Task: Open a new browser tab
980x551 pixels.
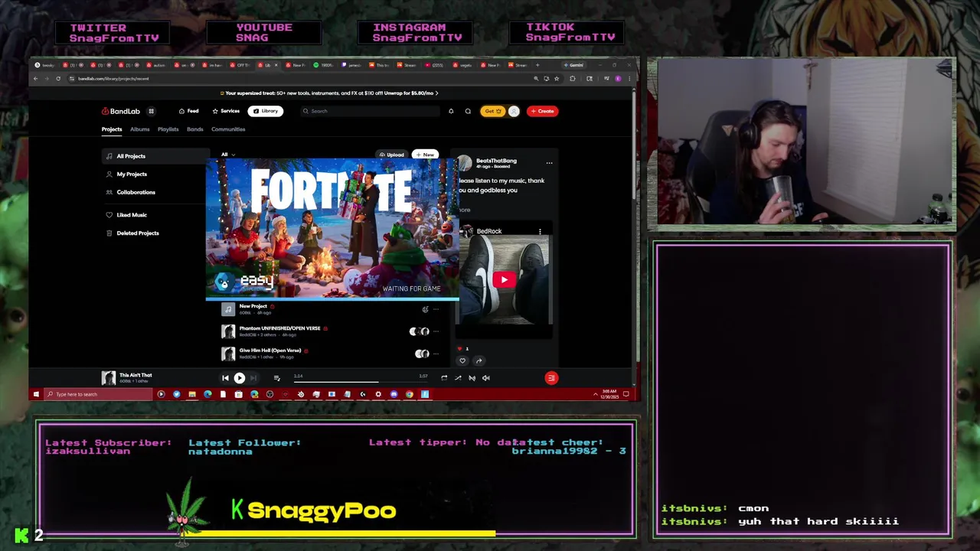Action: [x=537, y=65]
